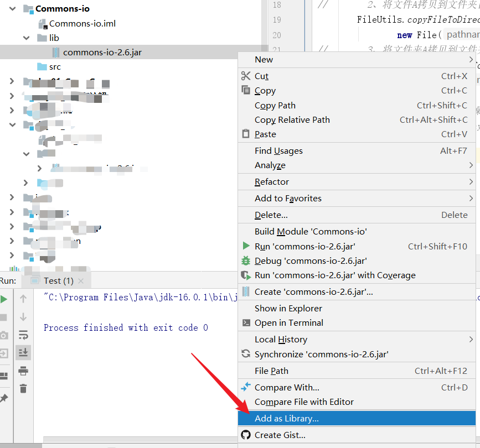Click the exit icon in Run panel
The width and height of the screenshot is (480, 448).
(4, 353)
